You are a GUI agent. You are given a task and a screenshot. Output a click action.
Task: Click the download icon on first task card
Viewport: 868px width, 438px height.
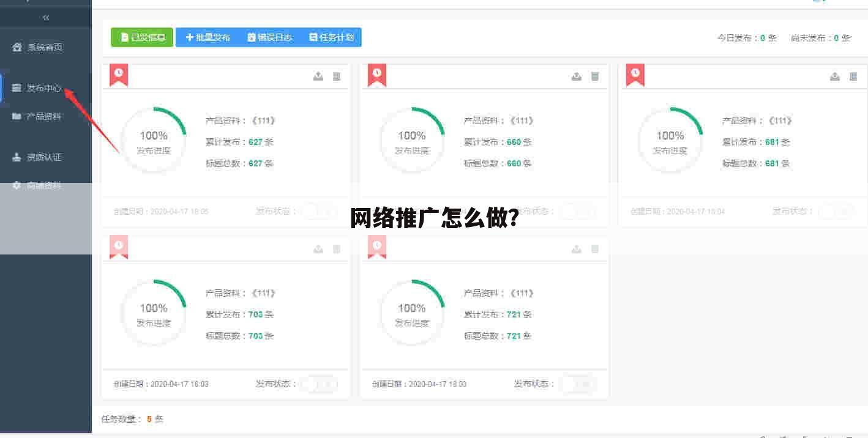coord(318,76)
